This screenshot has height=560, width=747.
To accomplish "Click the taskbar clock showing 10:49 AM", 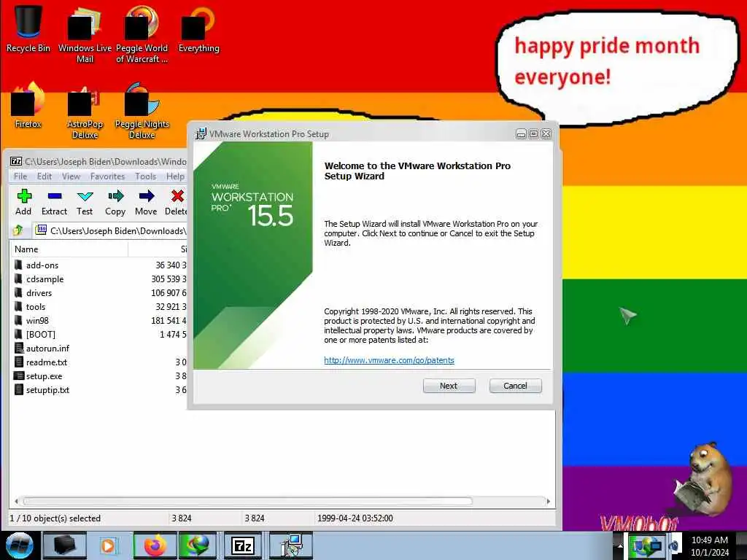I will click(x=709, y=546).
